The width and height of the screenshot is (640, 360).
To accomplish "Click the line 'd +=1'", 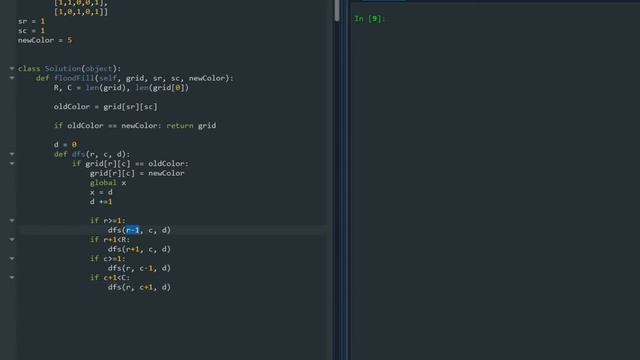I will [101, 202].
